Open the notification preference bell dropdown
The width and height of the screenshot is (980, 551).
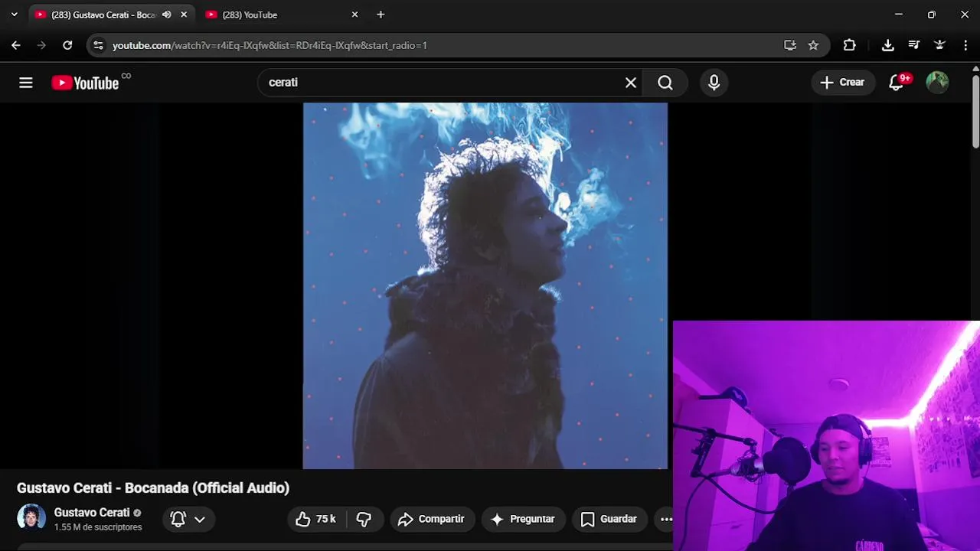coord(188,519)
